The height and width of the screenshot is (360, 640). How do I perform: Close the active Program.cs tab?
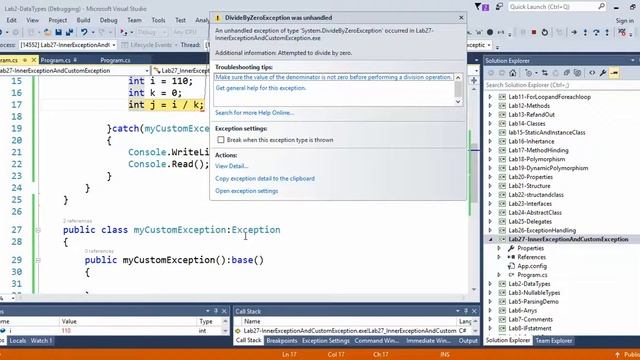point(33,60)
